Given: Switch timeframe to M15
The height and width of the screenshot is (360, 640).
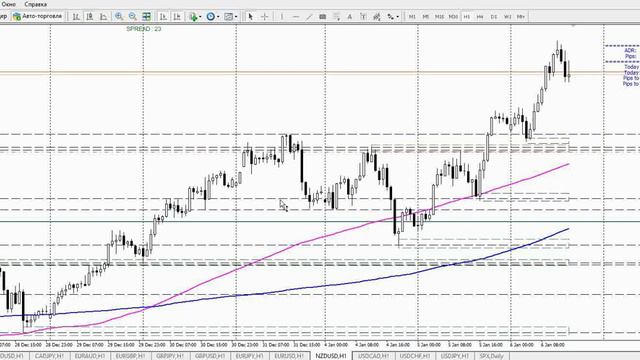Looking at the screenshot, I should coord(439,17).
